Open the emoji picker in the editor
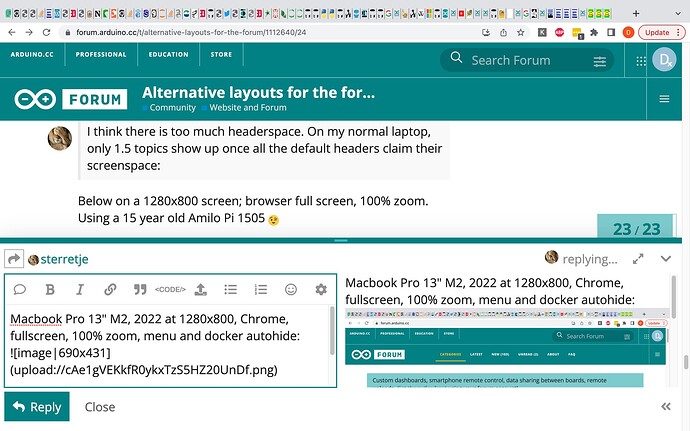The width and height of the screenshot is (690, 431). [291, 289]
